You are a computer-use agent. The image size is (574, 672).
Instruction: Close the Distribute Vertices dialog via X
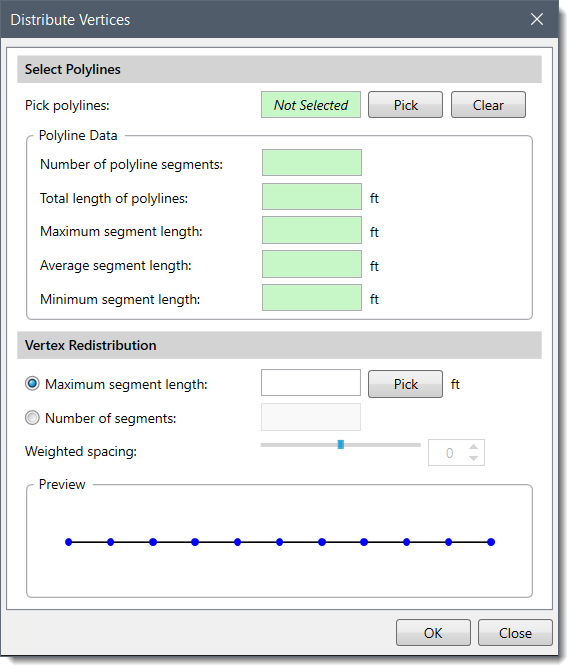click(537, 19)
